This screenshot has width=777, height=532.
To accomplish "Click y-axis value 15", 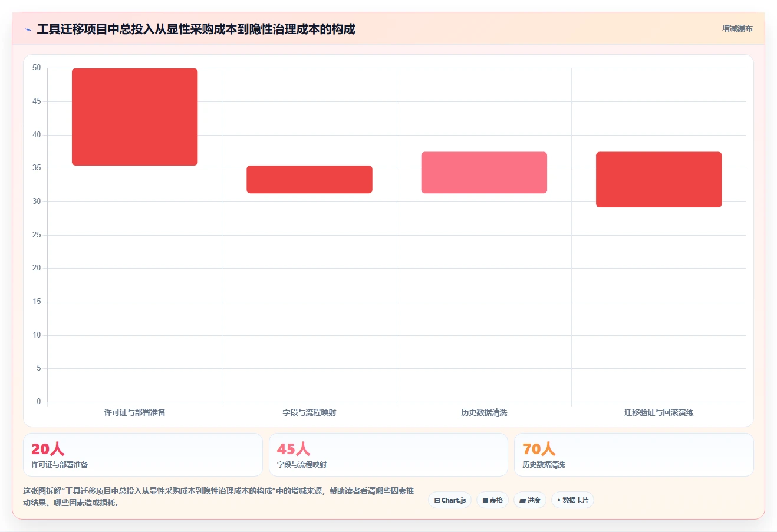I will pyautogui.click(x=37, y=302).
